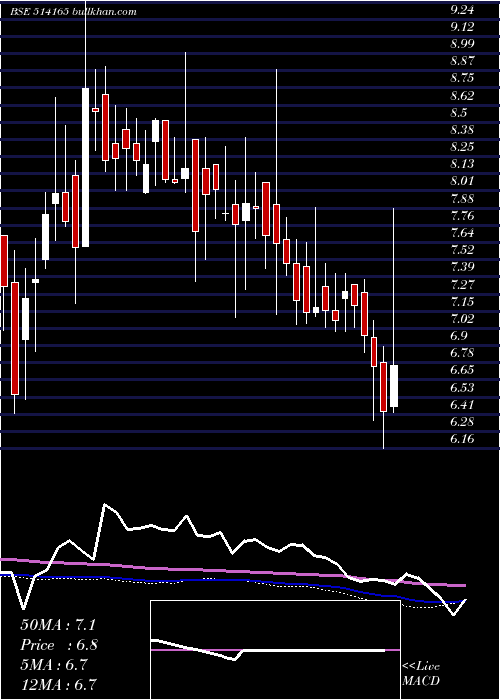Click the 8.87 price axis label
500x700 pixels.
click(x=461, y=62)
